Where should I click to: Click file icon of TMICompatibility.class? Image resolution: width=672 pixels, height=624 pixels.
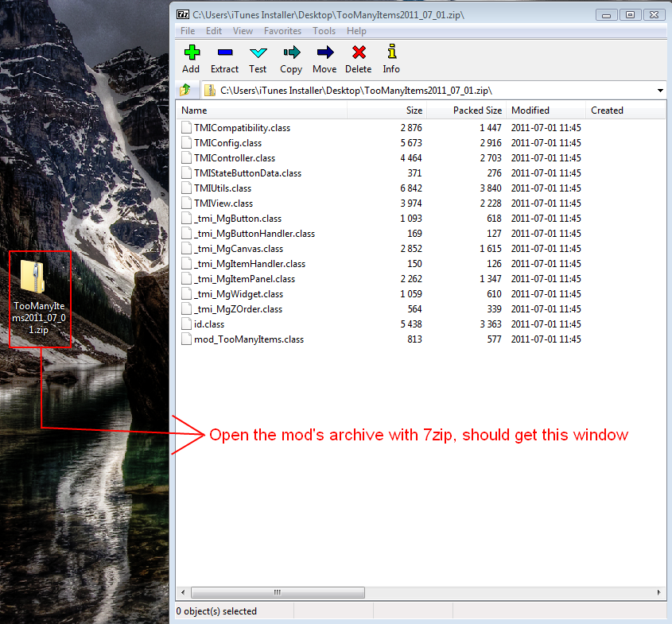coord(186,128)
